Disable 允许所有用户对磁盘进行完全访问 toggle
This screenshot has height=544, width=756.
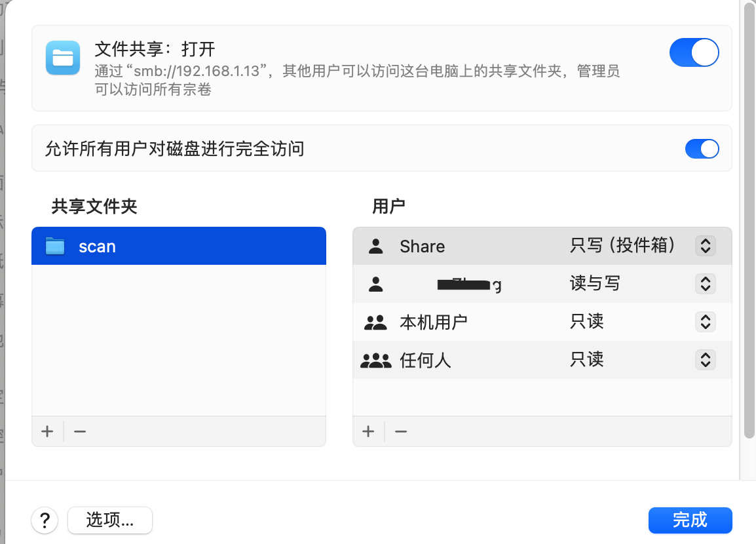[702, 149]
